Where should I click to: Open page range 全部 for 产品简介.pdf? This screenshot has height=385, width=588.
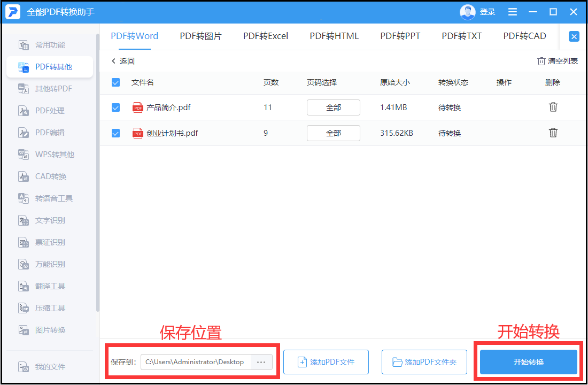coord(334,107)
